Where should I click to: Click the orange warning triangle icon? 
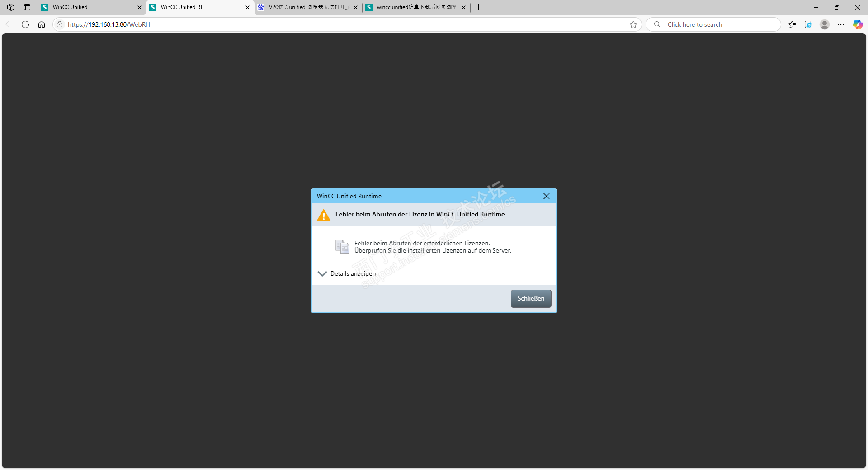coord(324,215)
